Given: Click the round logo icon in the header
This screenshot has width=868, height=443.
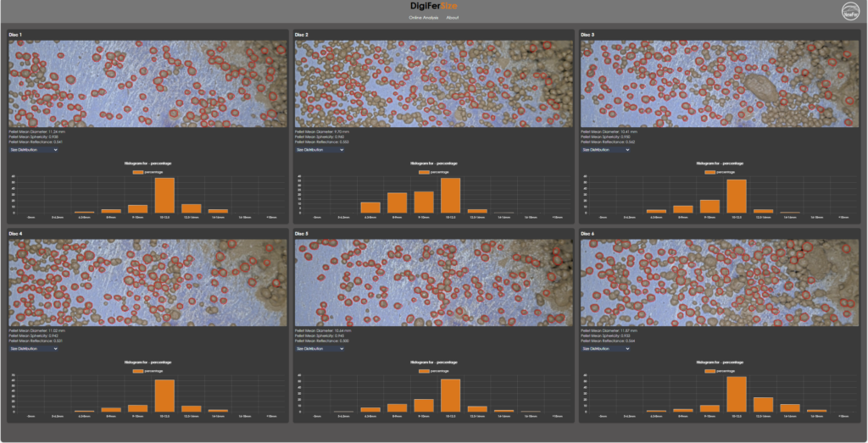Looking at the screenshot, I should 850,11.
